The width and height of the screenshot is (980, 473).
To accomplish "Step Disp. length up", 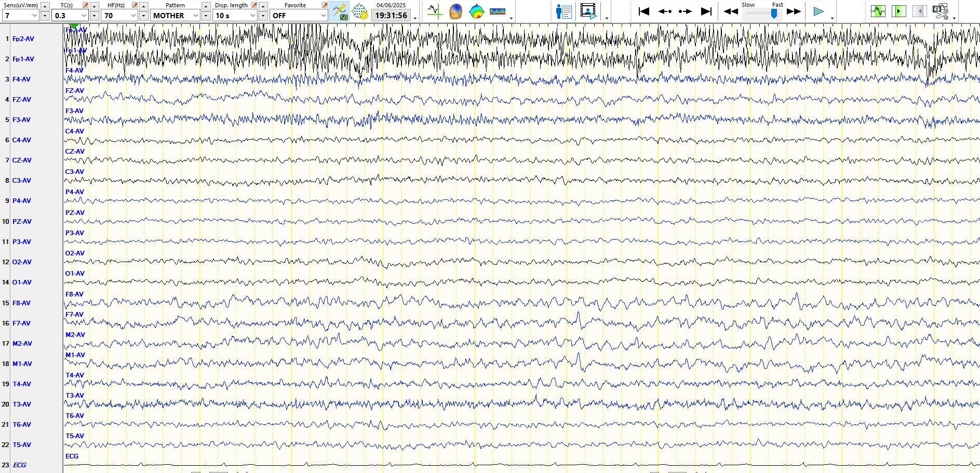I will (263, 6).
